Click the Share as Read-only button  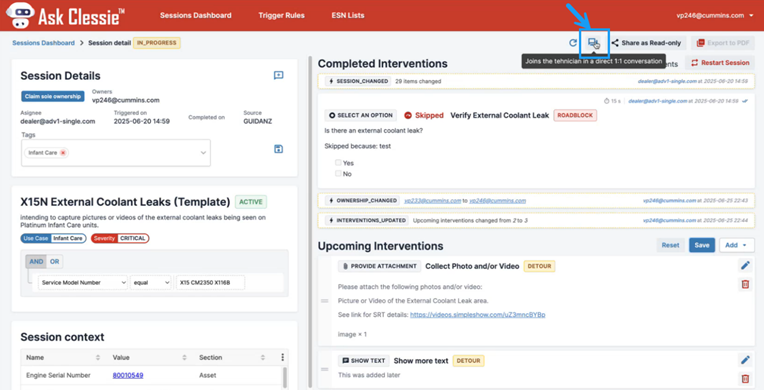[647, 43]
